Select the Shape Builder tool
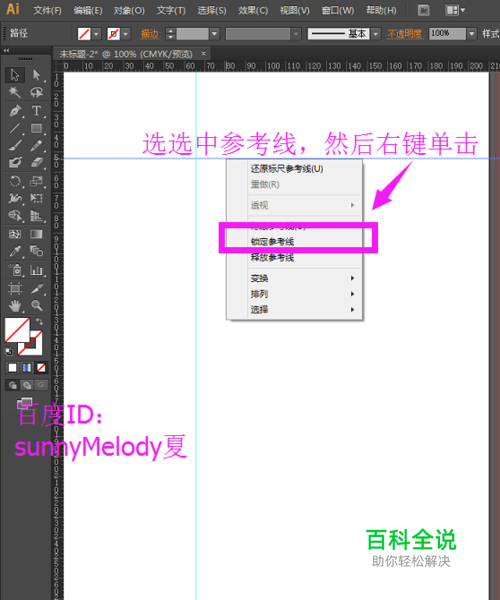The image size is (500, 600). point(15,215)
